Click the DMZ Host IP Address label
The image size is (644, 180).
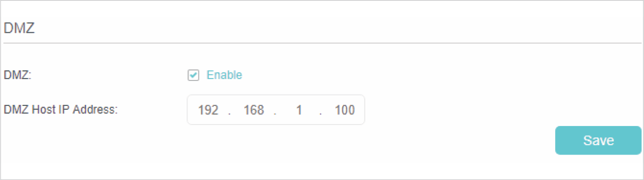click(60, 110)
